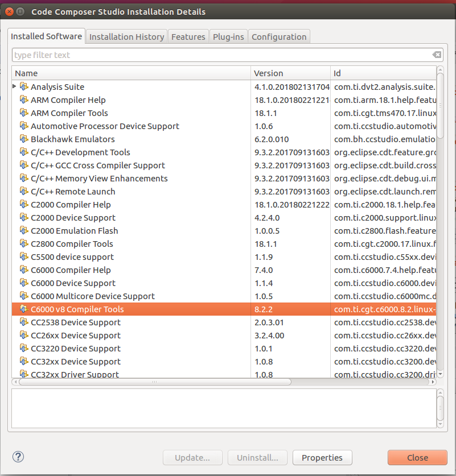Click the C2000 Emulation Flash icon
This screenshot has height=476, width=456.
tap(24, 230)
